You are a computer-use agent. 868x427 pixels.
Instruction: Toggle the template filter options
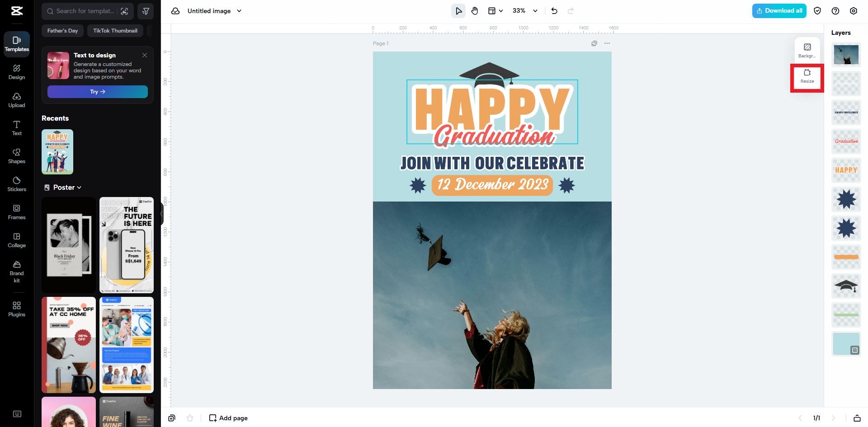(145, 11)
